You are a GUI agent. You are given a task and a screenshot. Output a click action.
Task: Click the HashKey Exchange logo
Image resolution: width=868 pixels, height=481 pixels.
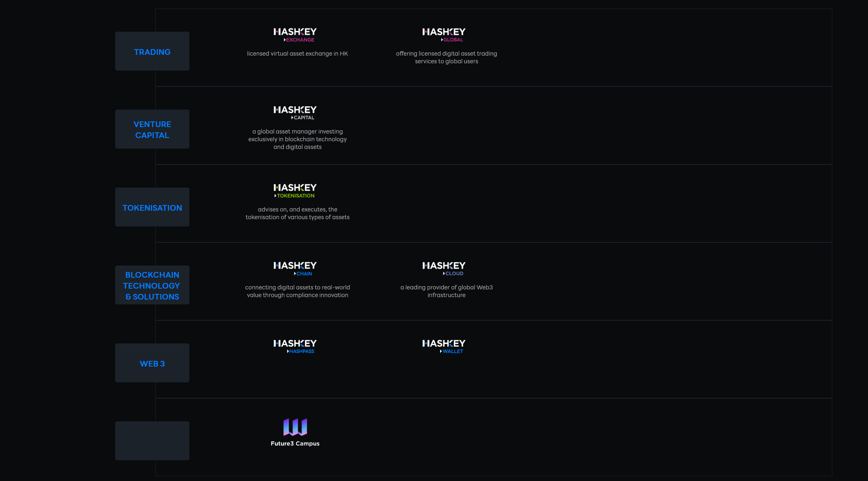click(x=295, y=35)
